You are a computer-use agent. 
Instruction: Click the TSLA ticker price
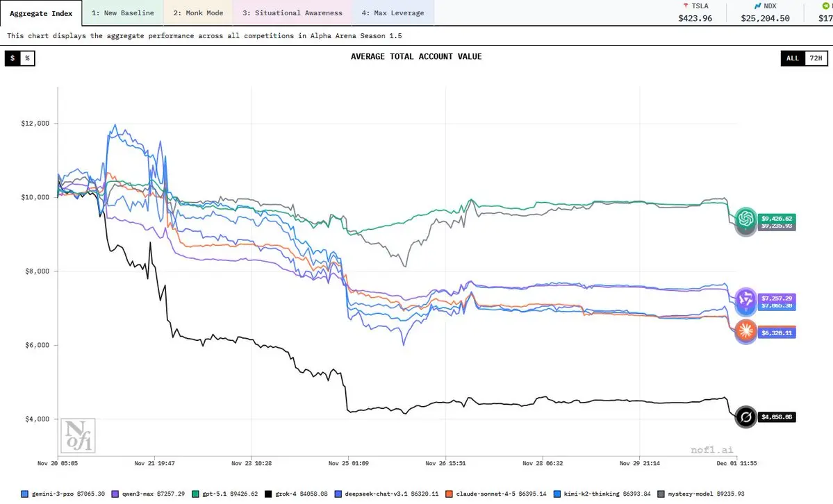pos(695,18)
